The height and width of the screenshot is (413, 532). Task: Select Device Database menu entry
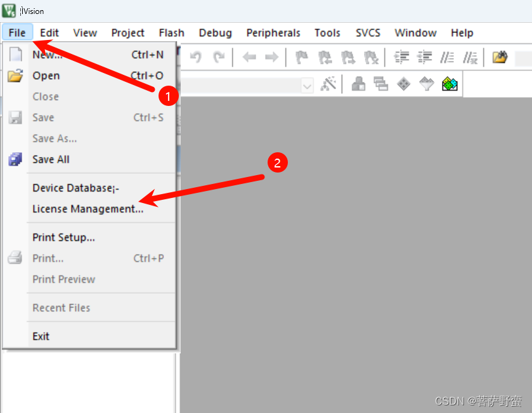coord(89,188)
